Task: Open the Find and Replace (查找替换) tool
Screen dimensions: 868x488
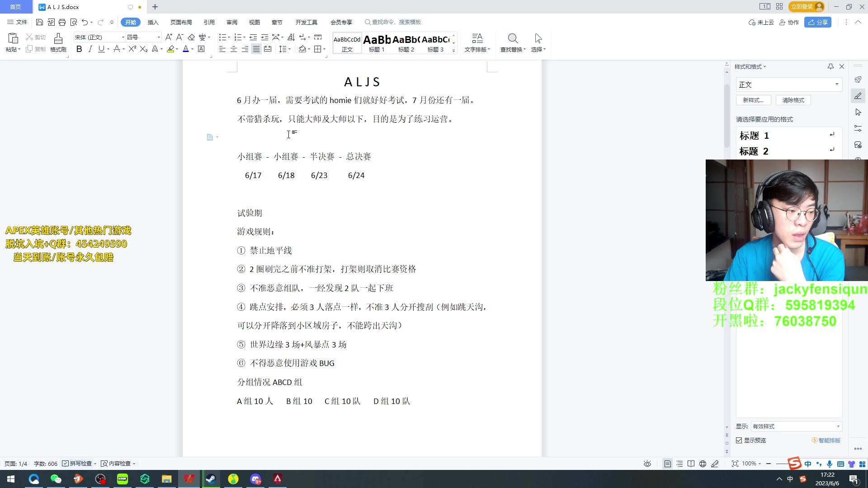Action: (x=512, y=43)
